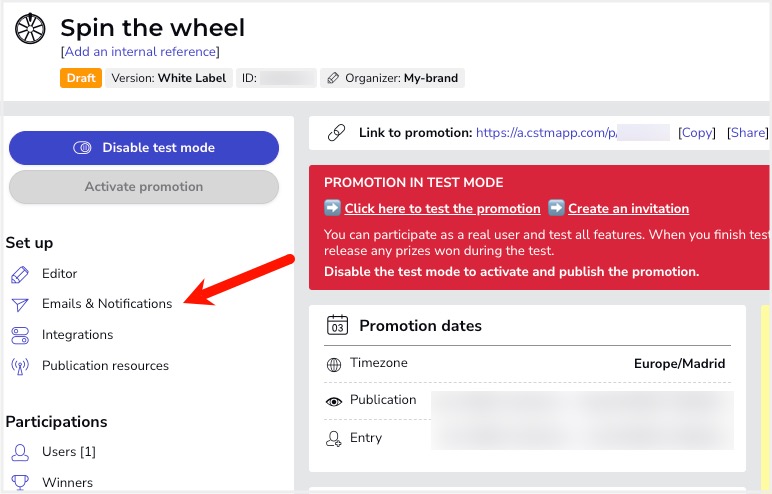Click the Winners trophy icon
This screenshot has width=772, height=494.
20,483
